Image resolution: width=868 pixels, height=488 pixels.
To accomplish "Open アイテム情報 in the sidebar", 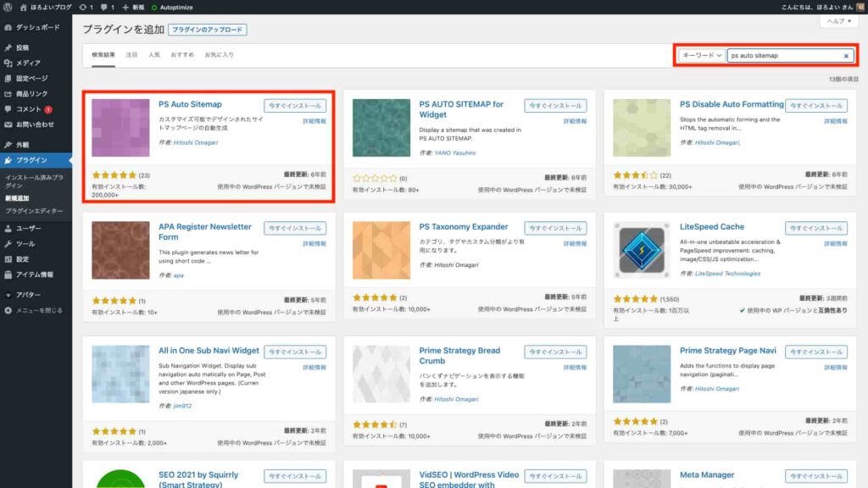I will (36, 274).
